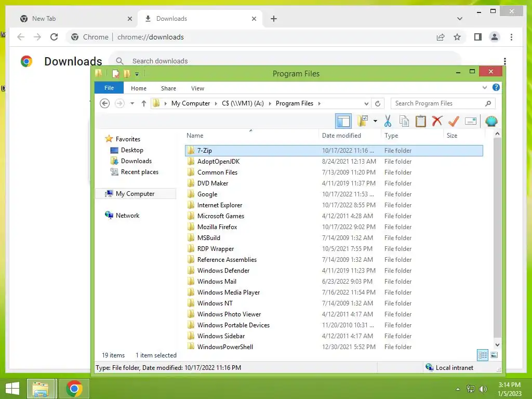Toggle Chrome's side panel button
The width and height of the screenshot is (532, 399).
[x=478, y=37]
